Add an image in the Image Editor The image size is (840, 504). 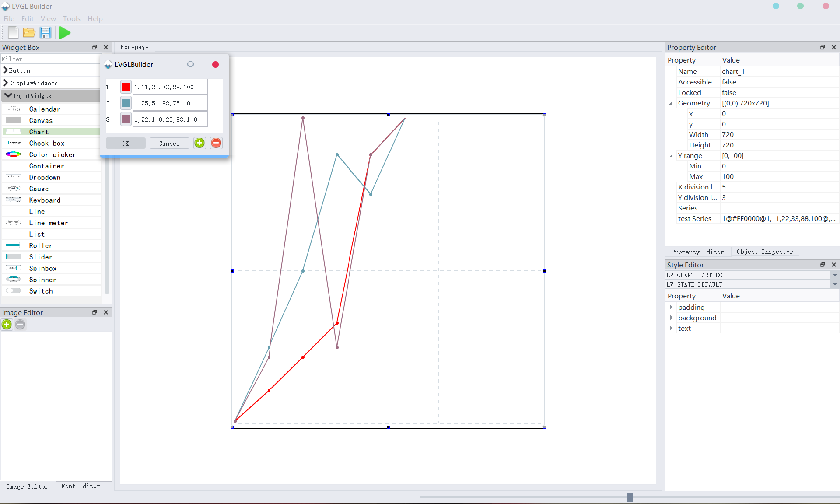[x=7, y=325]
